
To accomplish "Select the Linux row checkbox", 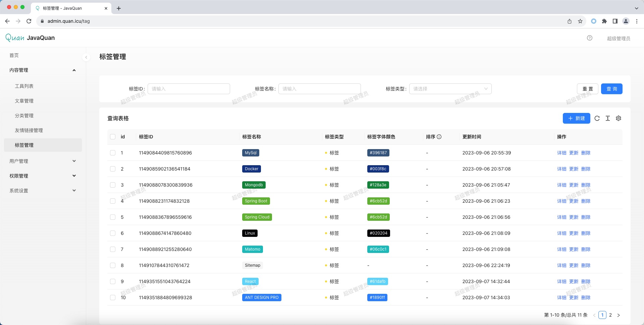I will pos(113,233).
